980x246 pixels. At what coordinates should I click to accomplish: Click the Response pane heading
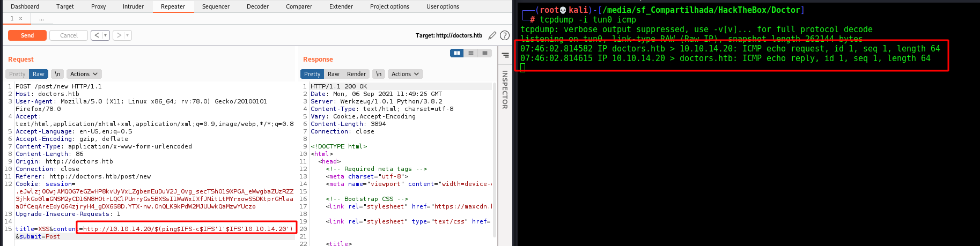(318, 59)
